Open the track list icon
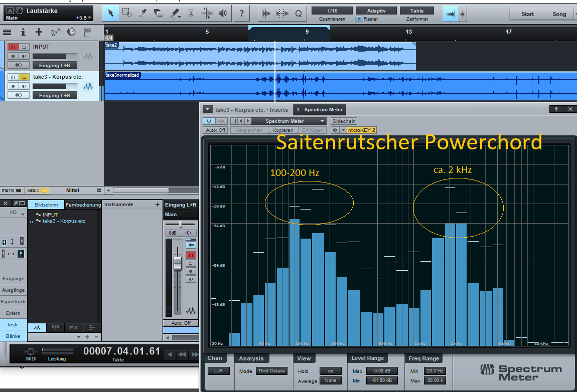 click(7, 33)
